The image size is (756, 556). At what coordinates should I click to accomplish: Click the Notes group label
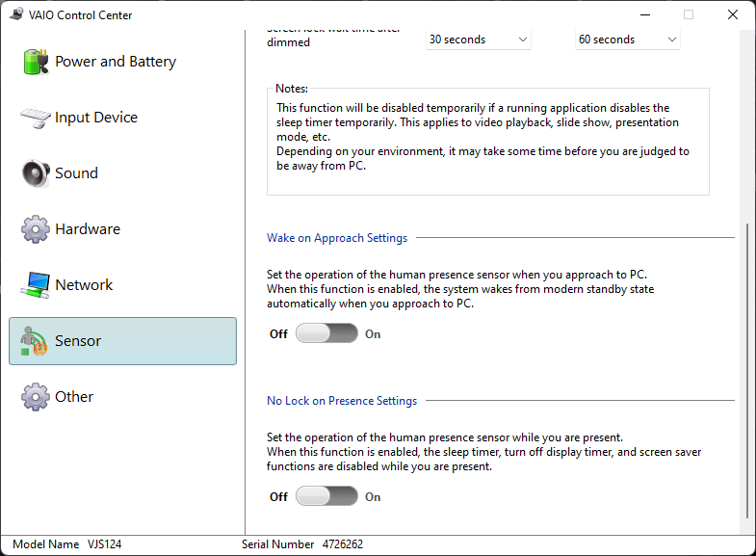tap(292, 89)
